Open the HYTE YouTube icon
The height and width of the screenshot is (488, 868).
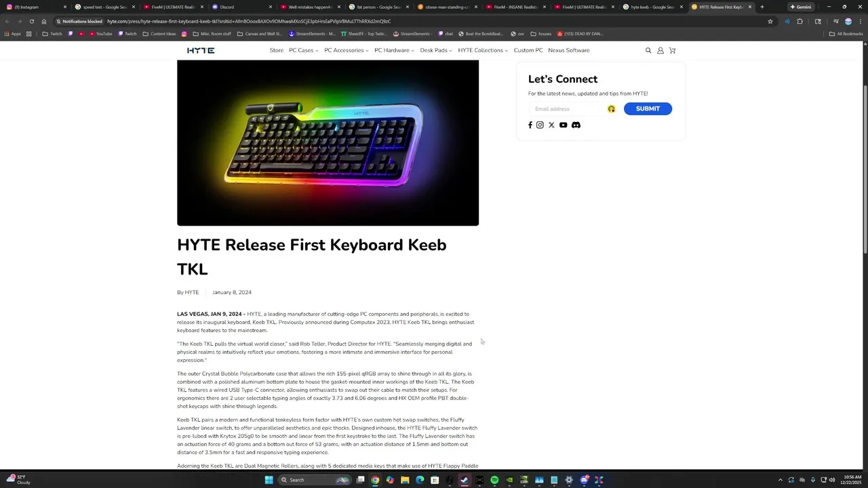[x=563, y=125]
